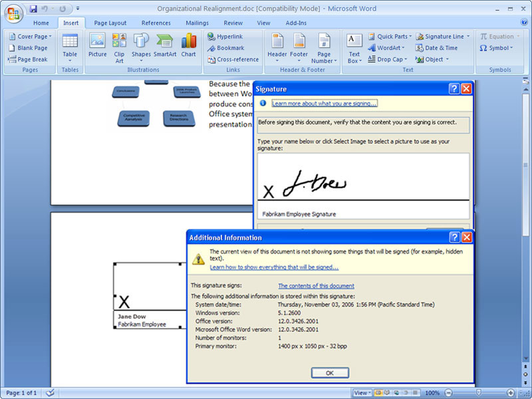
Task: Open the Shapes gallery dropdown
Action: (141, 48)
